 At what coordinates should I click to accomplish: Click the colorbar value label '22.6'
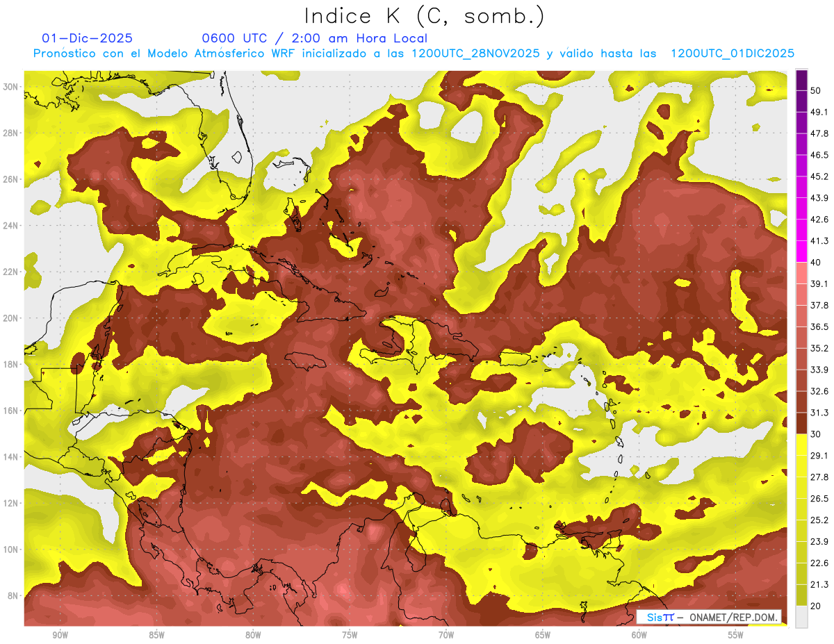click(x=819, y=563)
